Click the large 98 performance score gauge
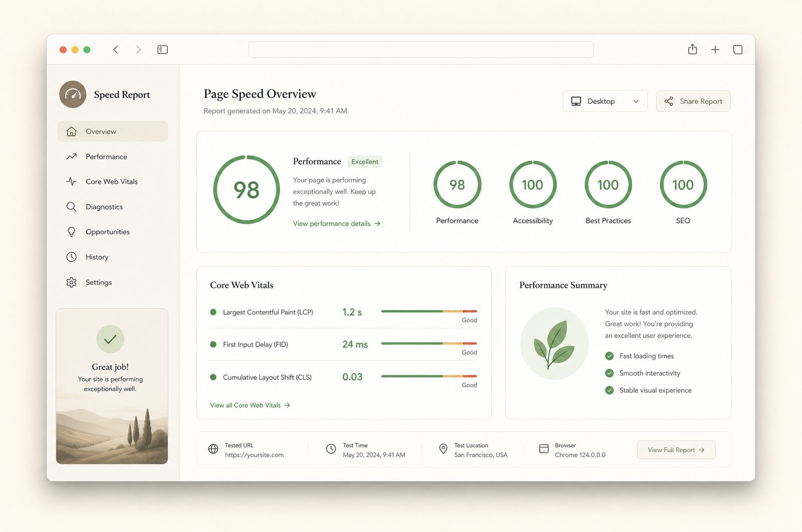The width and height of the screenshot is (802, 532). click(x=247, y=189)
